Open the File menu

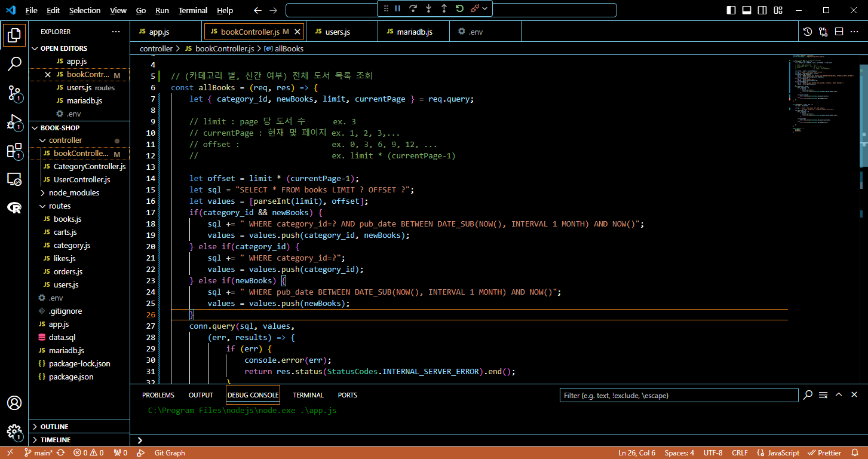point(31,10)
